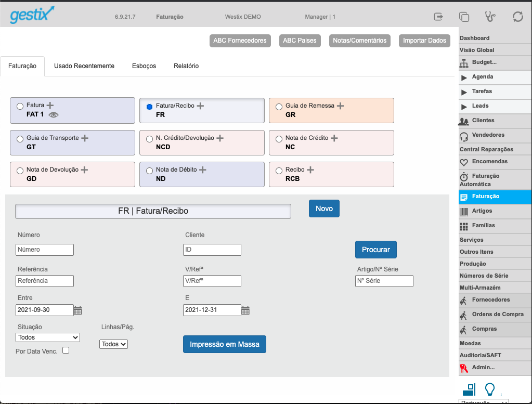Click the plus icon next to Nota de Devolução
532x404 pixels.
tap(84, 170)
